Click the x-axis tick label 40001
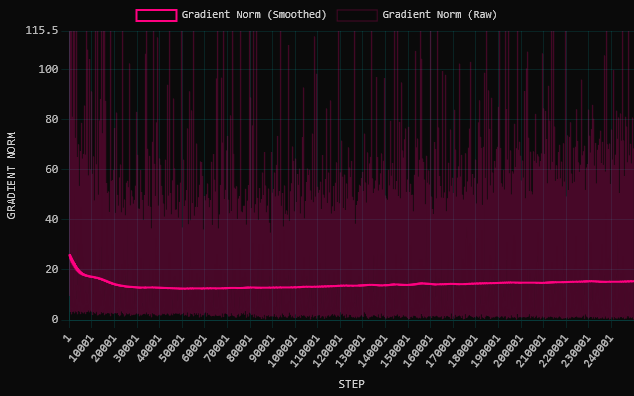 coord(148,348)
